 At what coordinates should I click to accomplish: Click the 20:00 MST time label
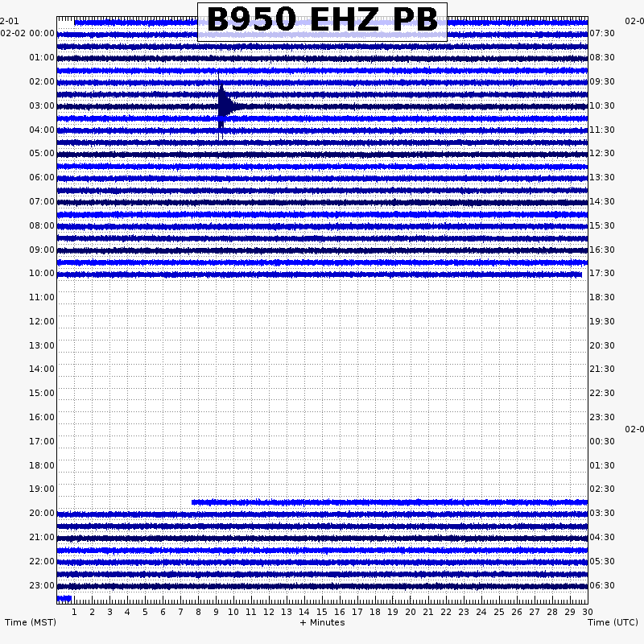(42, 514)
